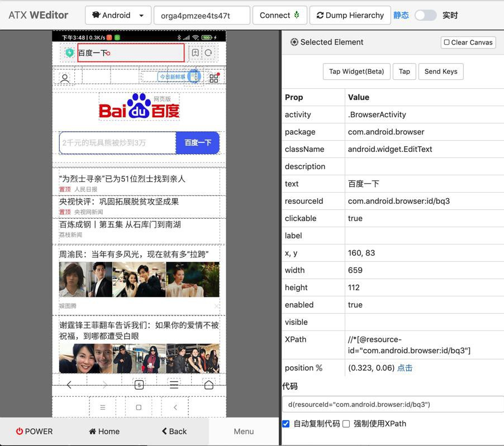Enable 强制使用XPath checkbox
The height and width of the screenshot is (446, 504).
click(x=346, y=424)
